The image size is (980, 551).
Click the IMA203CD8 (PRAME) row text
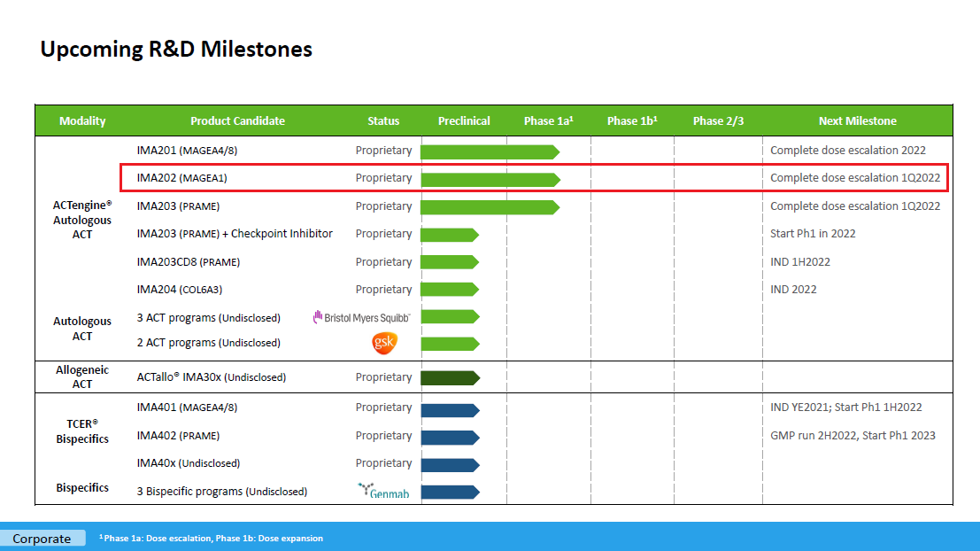point(188,262)
